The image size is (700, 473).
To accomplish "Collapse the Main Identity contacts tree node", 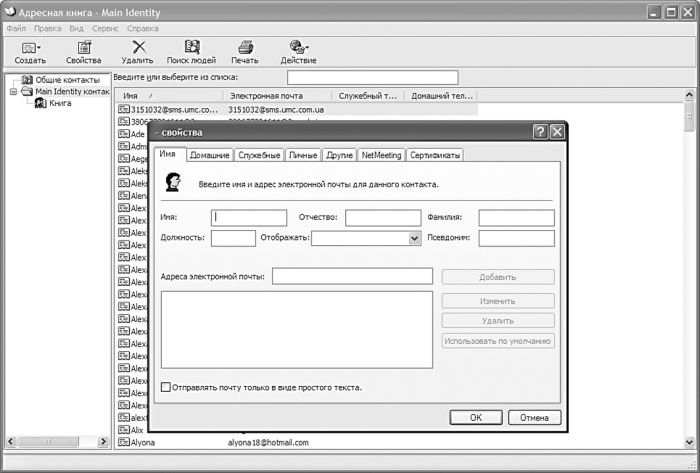I will 13,91.
